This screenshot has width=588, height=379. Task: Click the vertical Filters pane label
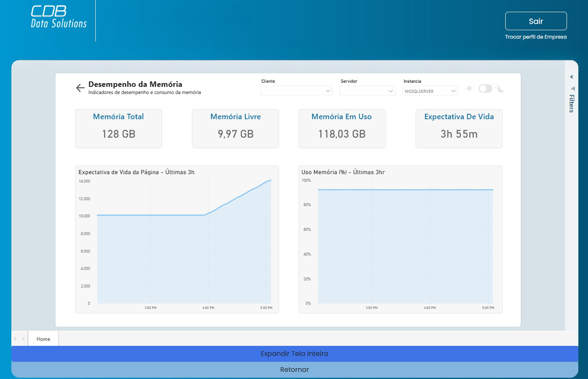coord(572,104)
